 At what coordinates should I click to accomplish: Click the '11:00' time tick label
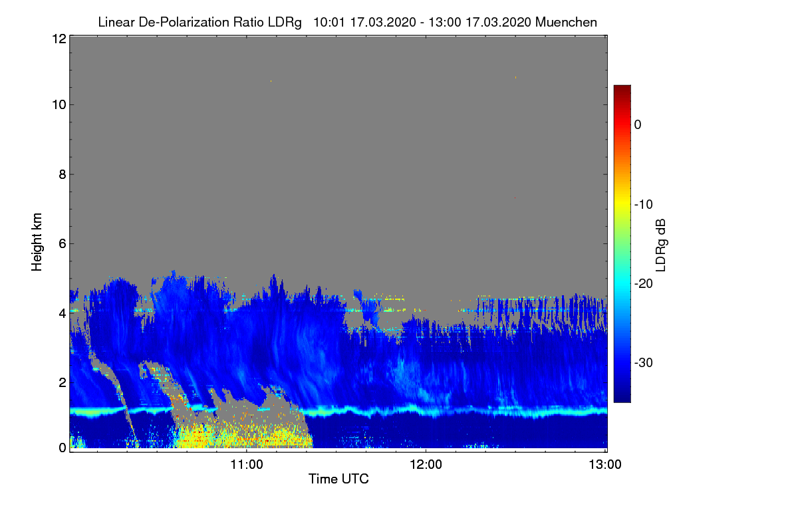(247, 464)
